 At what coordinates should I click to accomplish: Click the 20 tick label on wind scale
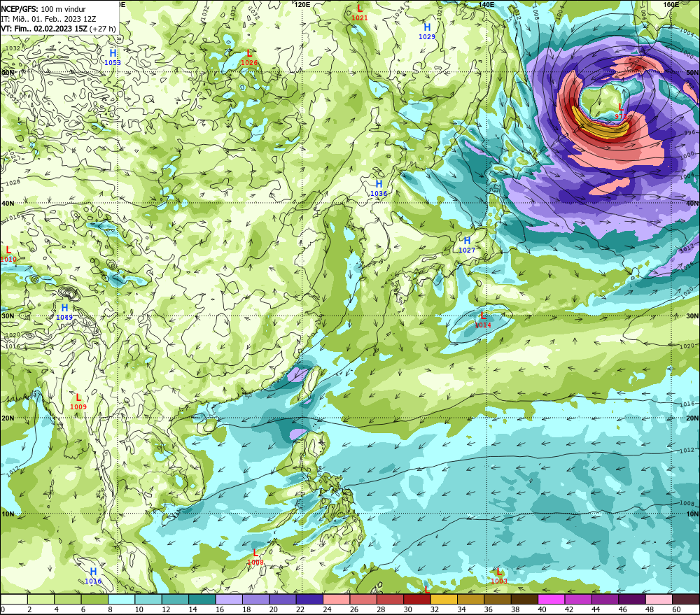click(273, 609)
